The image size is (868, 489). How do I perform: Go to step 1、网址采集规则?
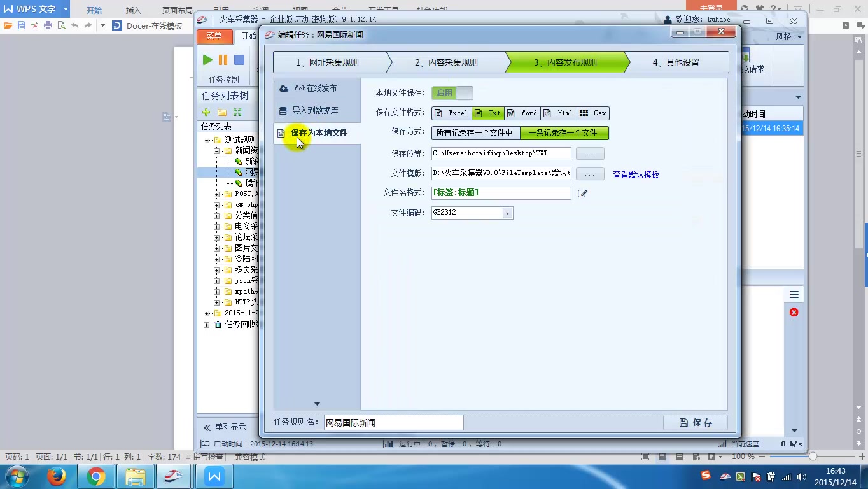click(328, 62)
